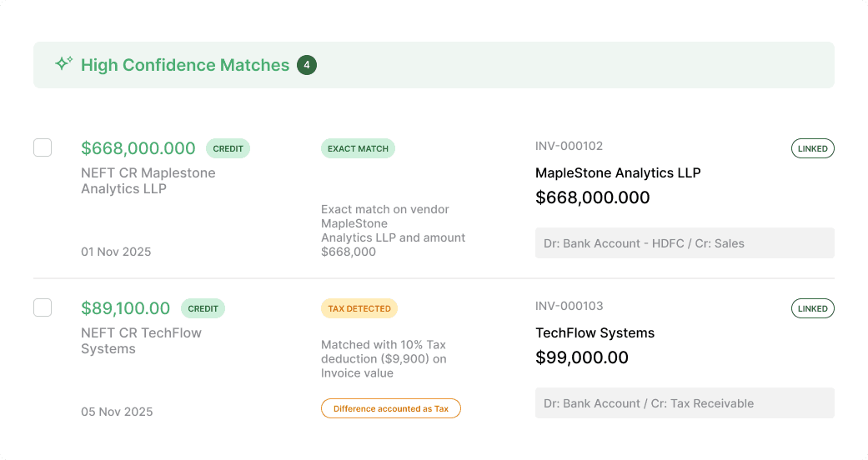The image size is (868, 460).
Task: Click the date 01 Nov 2025
Action: 116,252
